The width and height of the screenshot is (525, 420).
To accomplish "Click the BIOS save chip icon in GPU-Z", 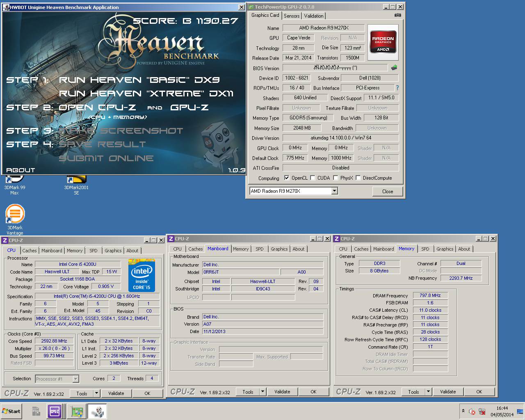I will (394, 68).
